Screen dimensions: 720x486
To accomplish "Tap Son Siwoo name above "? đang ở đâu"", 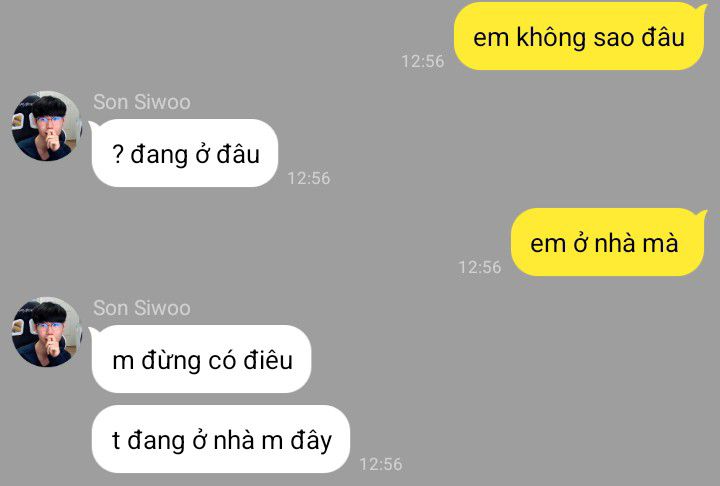I will 141,102.
